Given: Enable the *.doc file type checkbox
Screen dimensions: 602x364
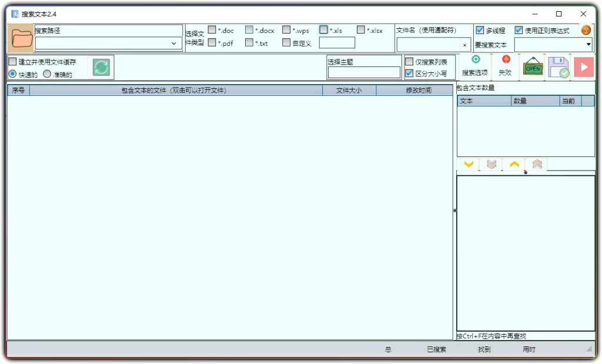Looking at the screenshot, I should pyautogui.click(x=212, y=29).
